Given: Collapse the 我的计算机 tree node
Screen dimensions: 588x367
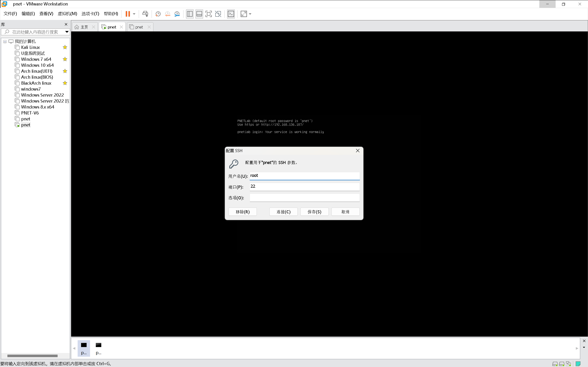Looking at the screenshot, I should [x=5, y=42].
